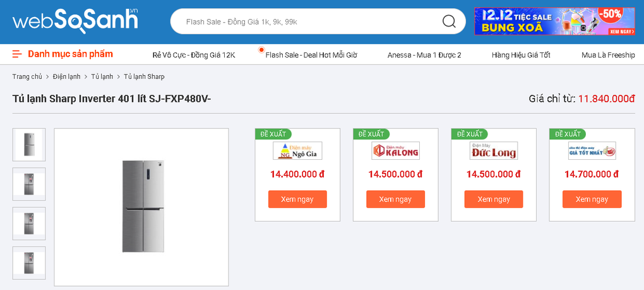Open the 12.12 Tiệc Sale banner
This screenshot has height=290, width=644.
click(554, 21)
